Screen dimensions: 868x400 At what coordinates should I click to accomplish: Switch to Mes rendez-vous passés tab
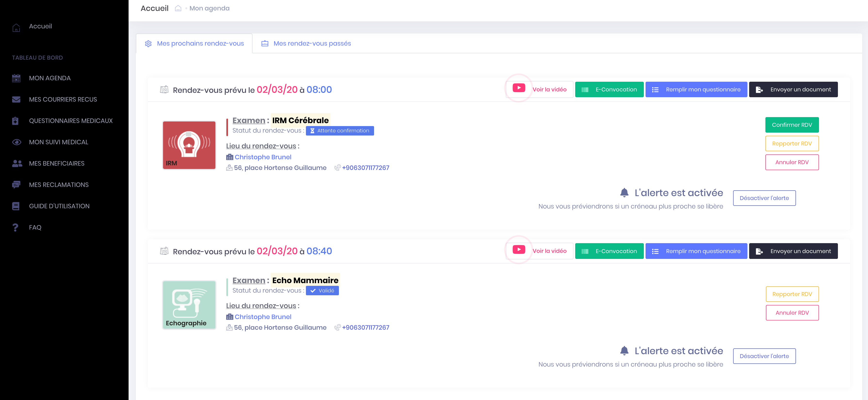[x=312, y=43]
